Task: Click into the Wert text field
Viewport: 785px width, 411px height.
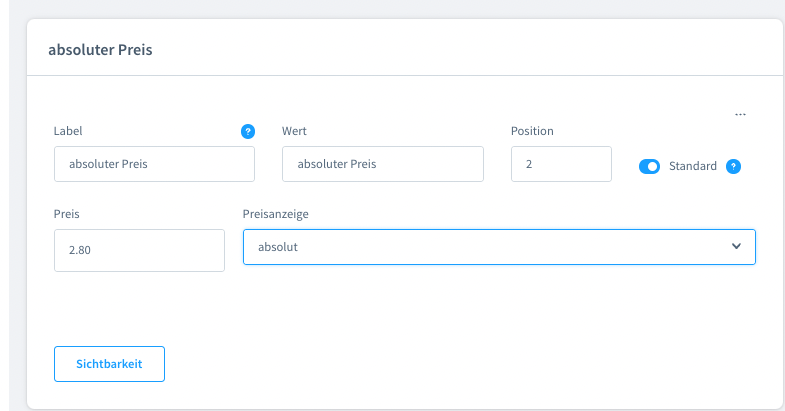Action: point(382,164)
